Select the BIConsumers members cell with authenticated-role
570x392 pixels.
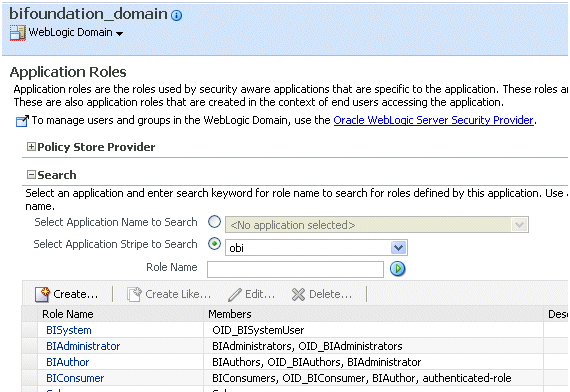pyautogui.click(x=373, y=378)
